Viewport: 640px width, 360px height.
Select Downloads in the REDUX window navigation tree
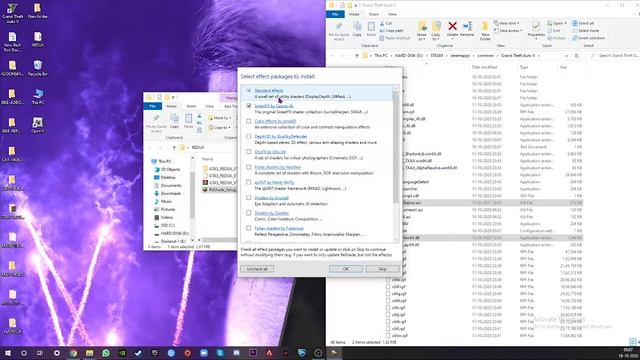click(x=171, y=193)
